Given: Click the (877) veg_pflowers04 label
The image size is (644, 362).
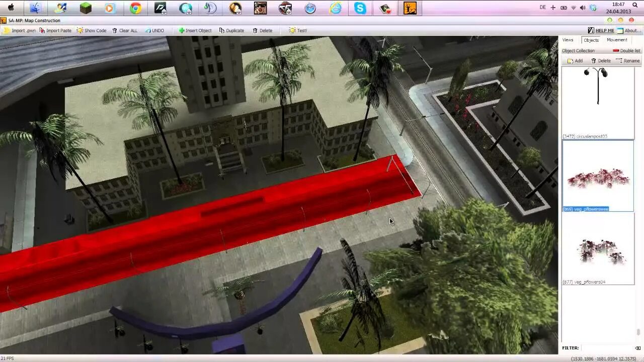Looking at the screenshot, I should (584, 282).
